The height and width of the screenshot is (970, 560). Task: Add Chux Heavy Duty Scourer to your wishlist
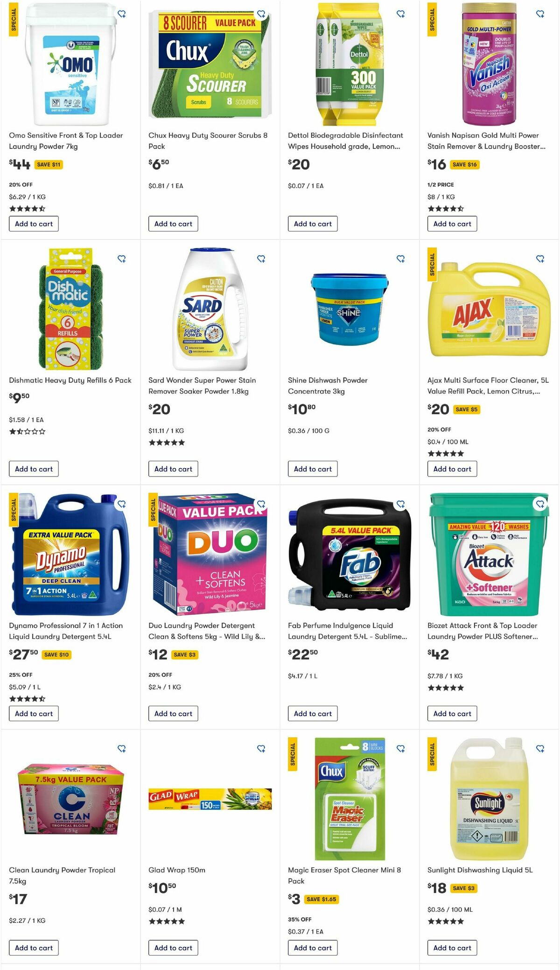click(262, 14)
